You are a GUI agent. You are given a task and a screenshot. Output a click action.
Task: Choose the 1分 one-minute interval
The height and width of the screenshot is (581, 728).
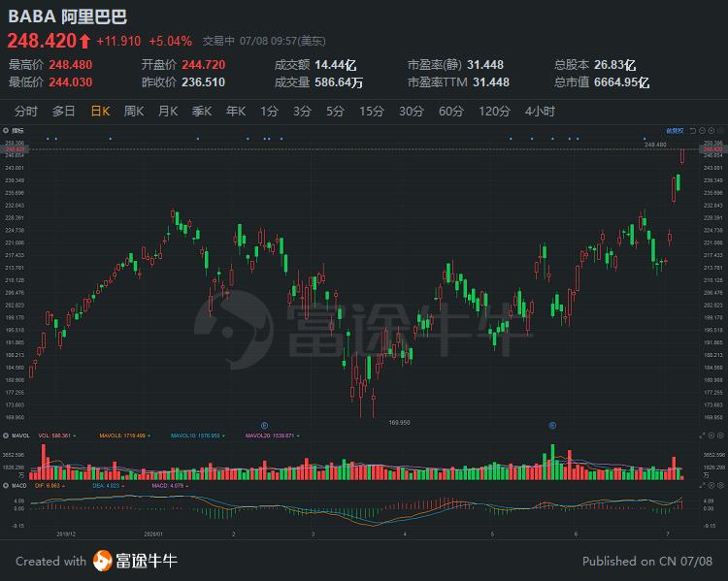[269, 112]
